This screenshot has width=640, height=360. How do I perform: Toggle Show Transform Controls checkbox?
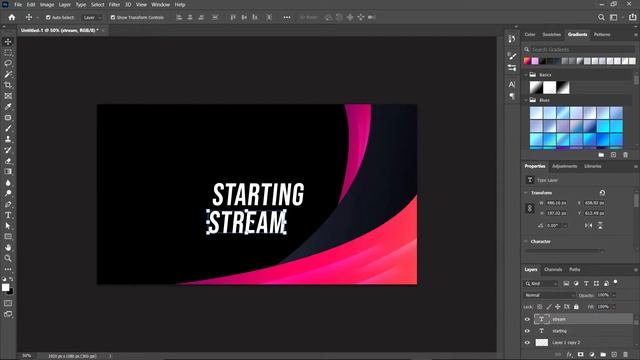tap(113, 18)
